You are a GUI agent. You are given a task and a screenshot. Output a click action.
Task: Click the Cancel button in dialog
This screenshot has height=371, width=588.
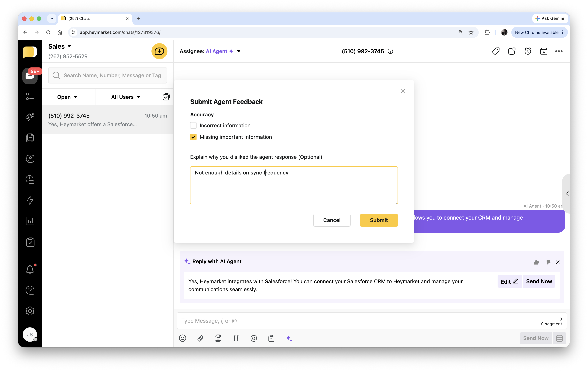[332, 220]
